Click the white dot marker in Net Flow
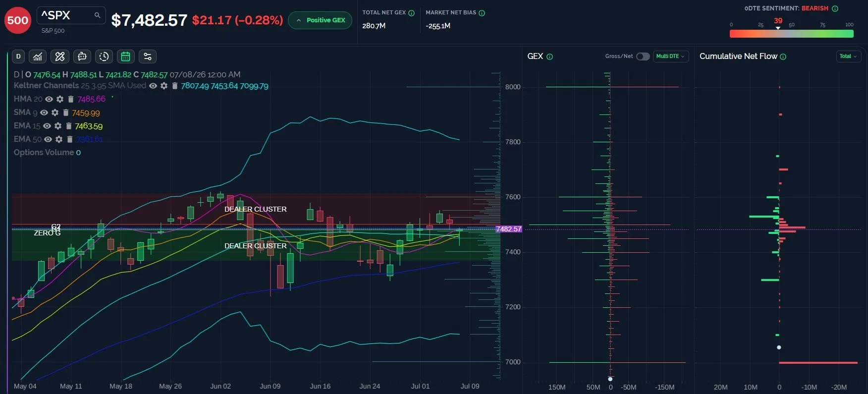Screen dimensions: 868x394 click(x=779, y=347)
